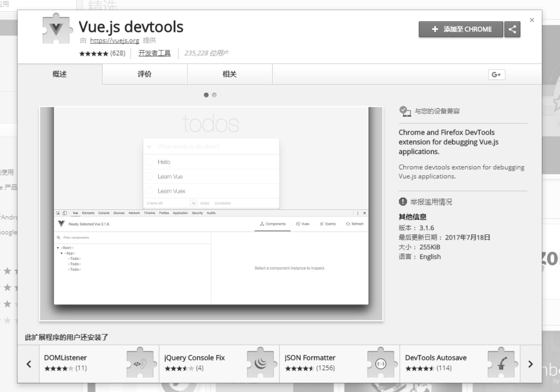Click the 语言: English language text
This screenshot has width=560, height=392.
pos(420,257)
